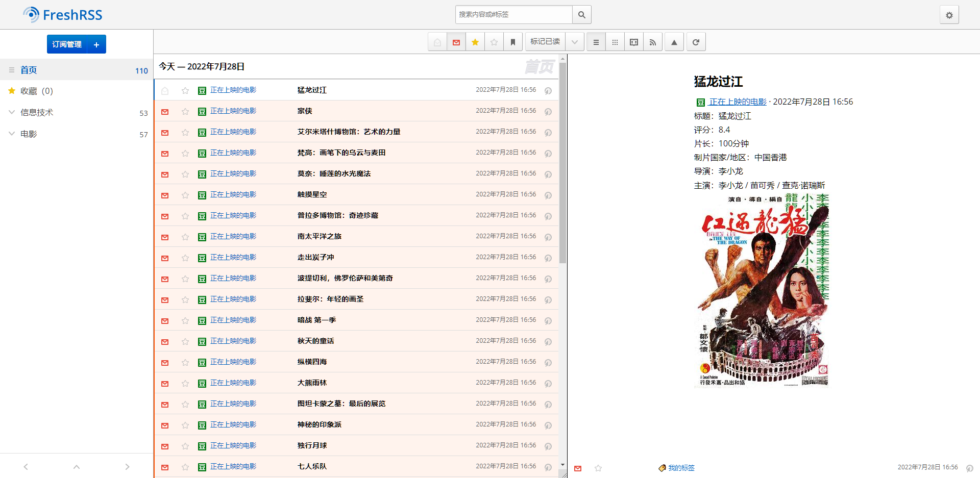Open the bookmark saved queries icon

point(513,42)
